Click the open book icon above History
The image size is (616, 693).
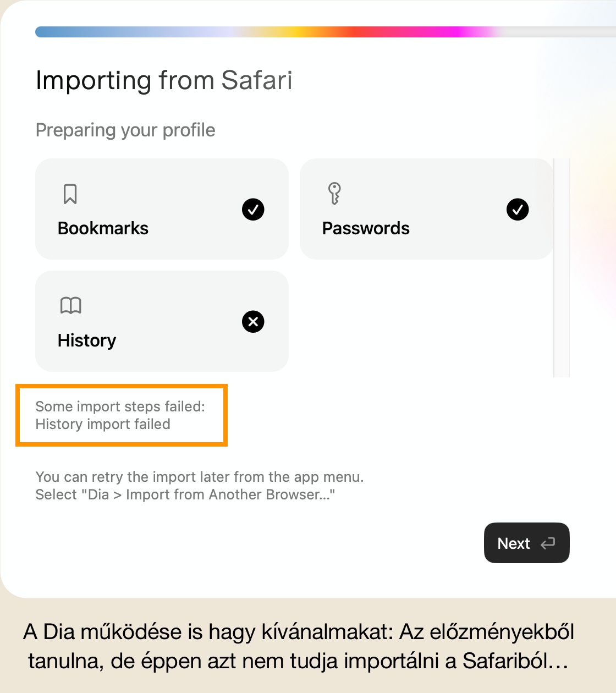(x=70, y=305)
